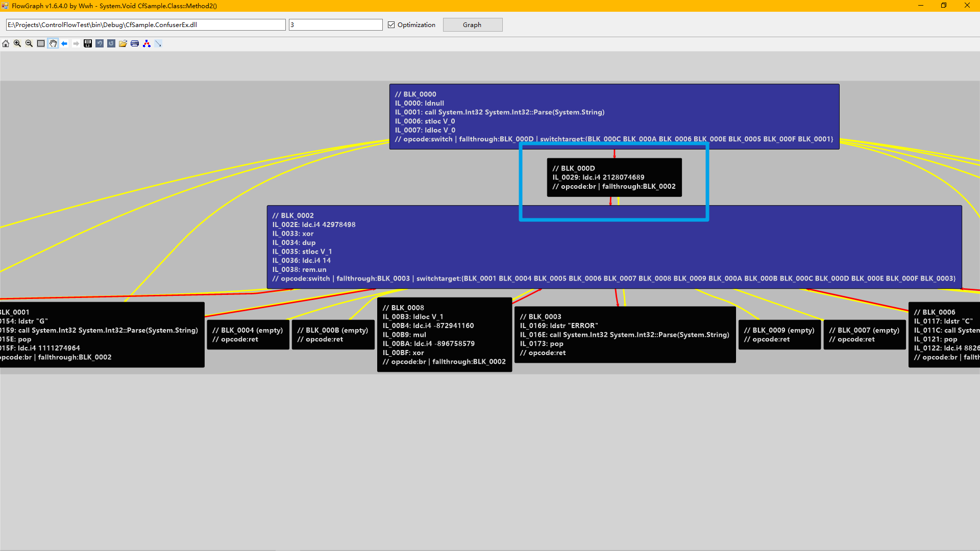
Task: Click the zoom in magnifier icon
Action: click(x=17, y=44)
